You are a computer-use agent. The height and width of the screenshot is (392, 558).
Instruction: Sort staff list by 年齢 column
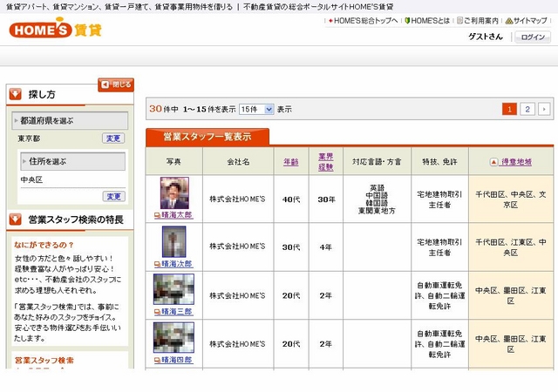click(291, 162)
